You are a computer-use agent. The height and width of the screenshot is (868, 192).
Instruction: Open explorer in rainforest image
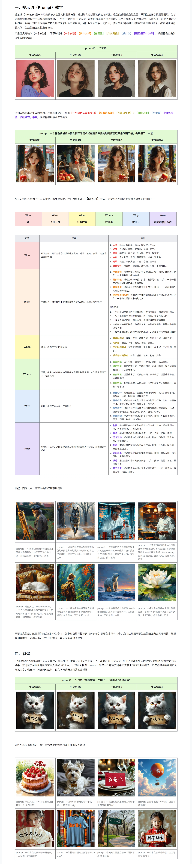pos(76,583)
